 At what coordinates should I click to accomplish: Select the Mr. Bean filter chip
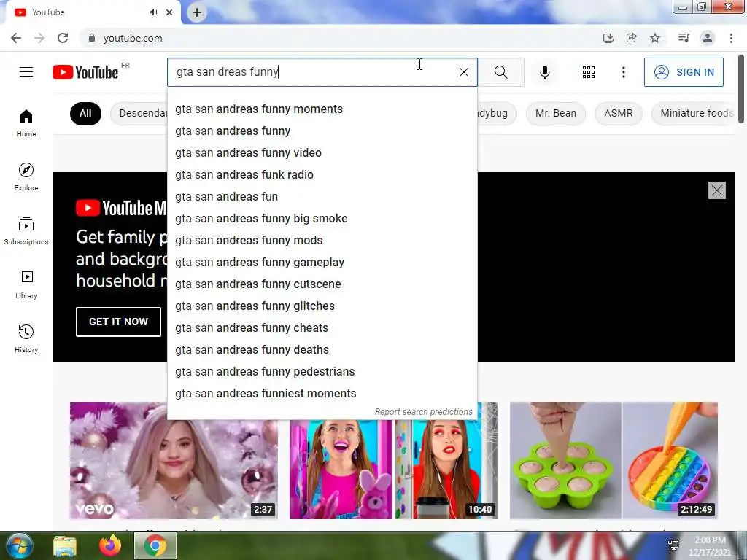point(555,113)
